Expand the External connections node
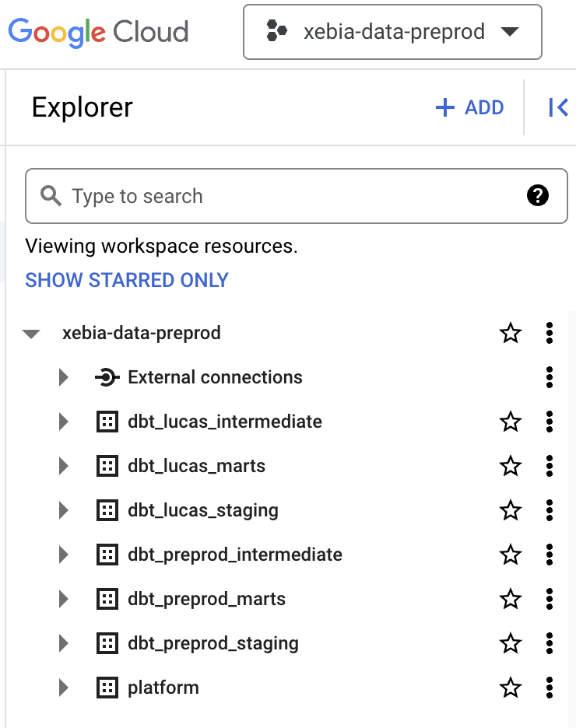Image resolution: width=576 pixels, height=728 pixels. click(64, 377)
